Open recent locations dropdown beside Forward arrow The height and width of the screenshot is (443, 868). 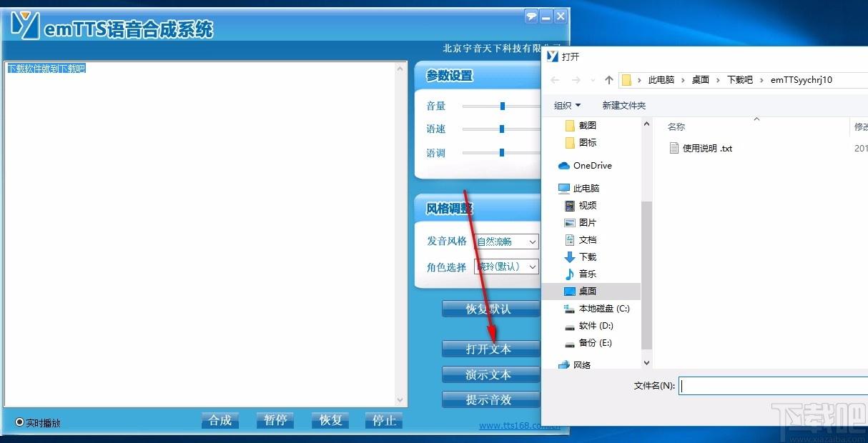(x=593, y=80)
